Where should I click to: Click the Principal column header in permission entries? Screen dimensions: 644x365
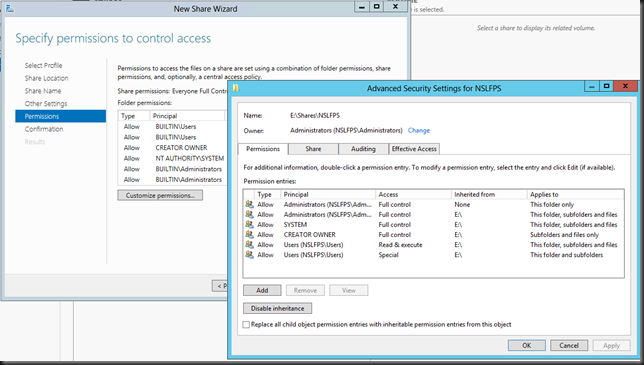coord(328,194)
